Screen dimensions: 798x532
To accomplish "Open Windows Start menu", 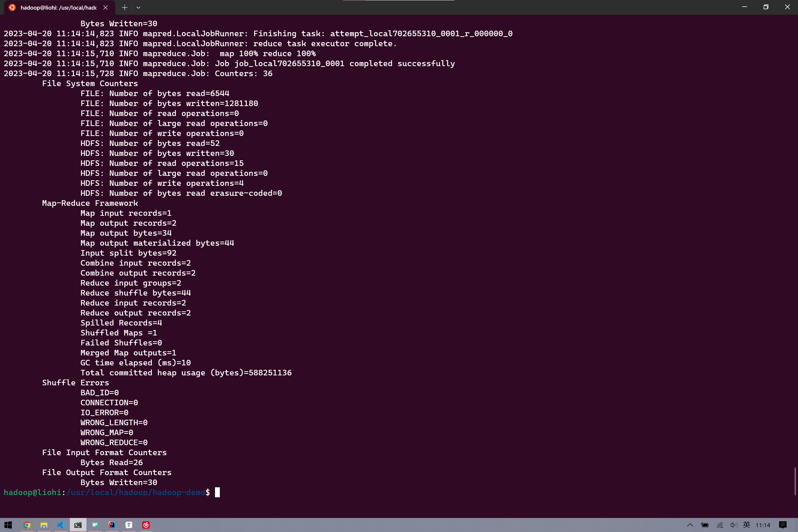I will tap(8, 525).
